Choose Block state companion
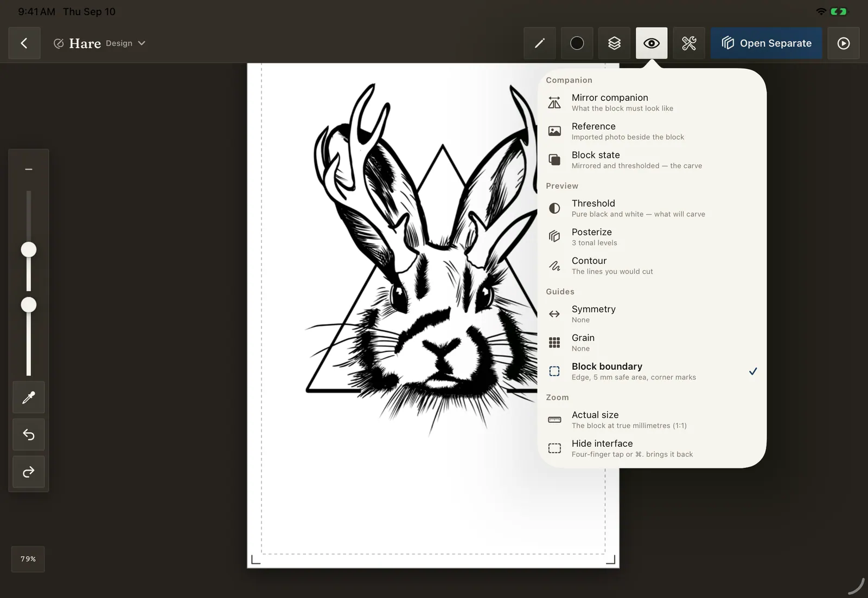The width and height of the screenshot is (868, 598). click(x=652, y=160)
